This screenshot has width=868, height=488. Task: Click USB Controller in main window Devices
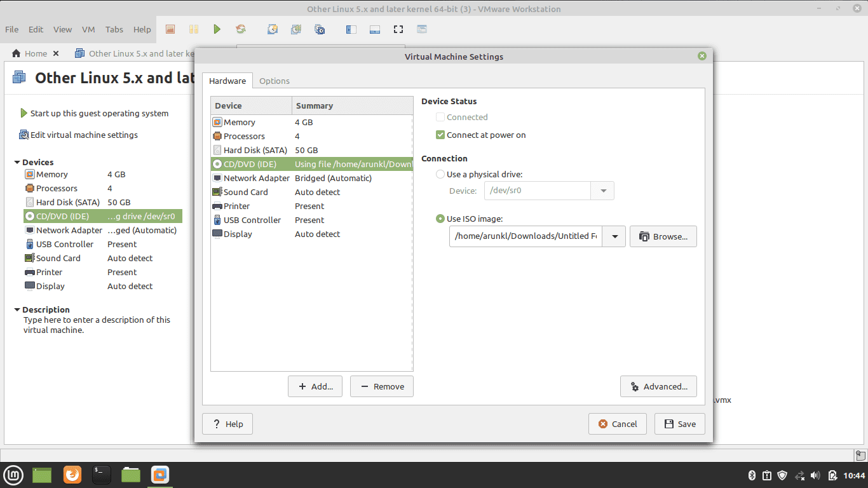[x=103, y=244]
